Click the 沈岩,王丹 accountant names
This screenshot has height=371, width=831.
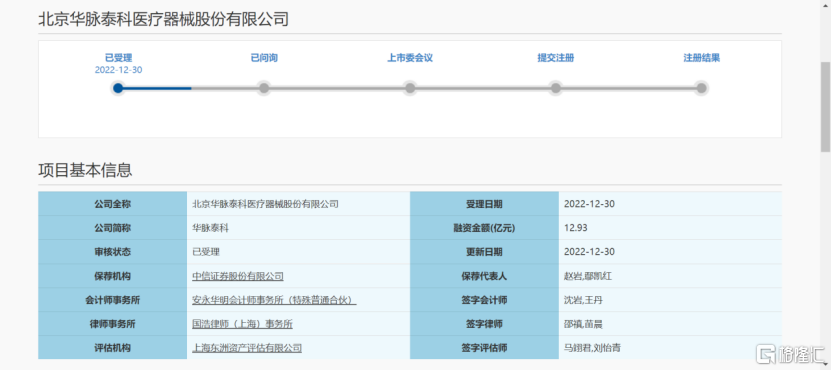[583, 300]
